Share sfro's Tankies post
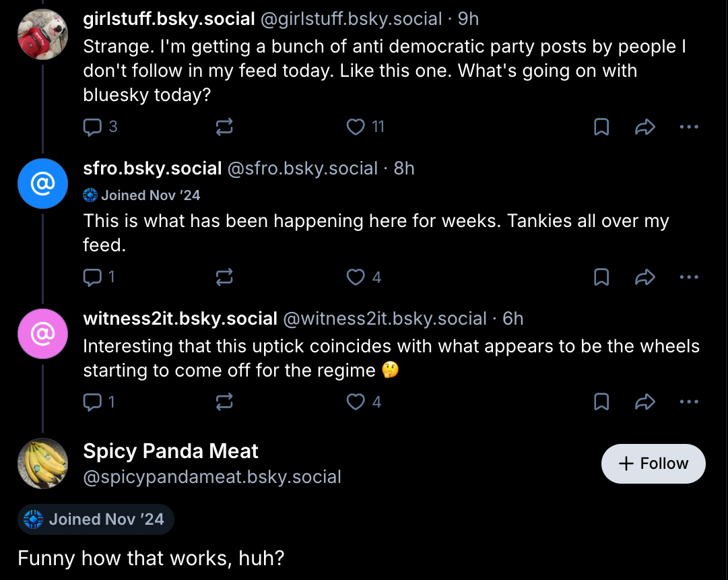Image resolution: width=728 pixels, height=580 pixels. pyautogui.click(x=645, y=277)
